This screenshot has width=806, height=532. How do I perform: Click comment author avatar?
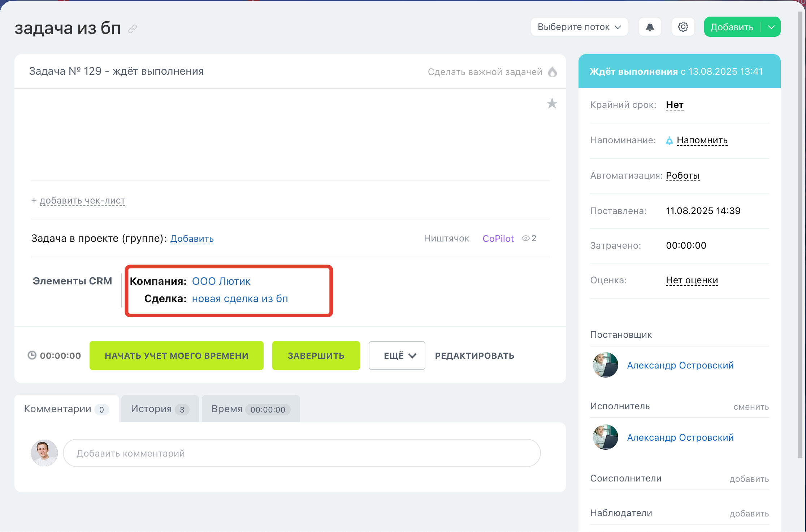pyautogui.click(x=44, y=453)
